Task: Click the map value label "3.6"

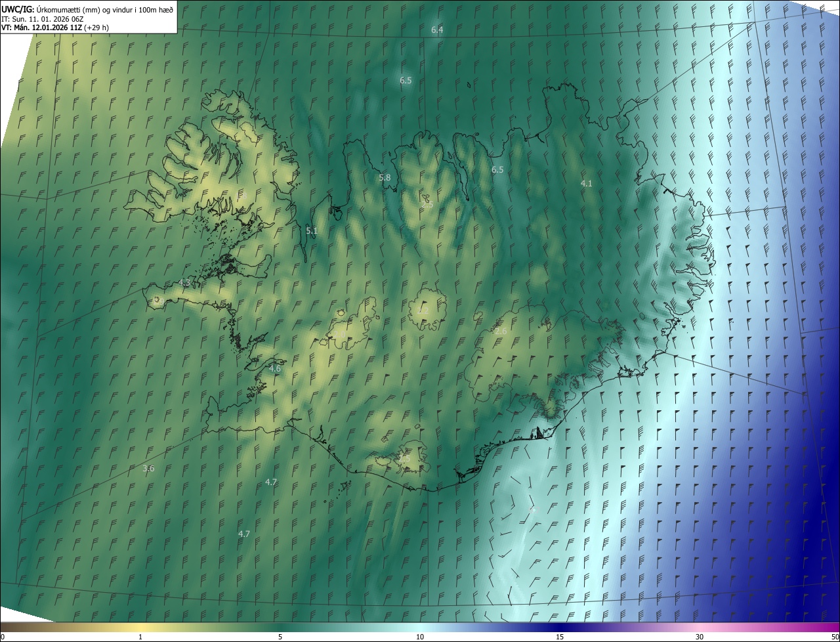Action: point(148,469)
